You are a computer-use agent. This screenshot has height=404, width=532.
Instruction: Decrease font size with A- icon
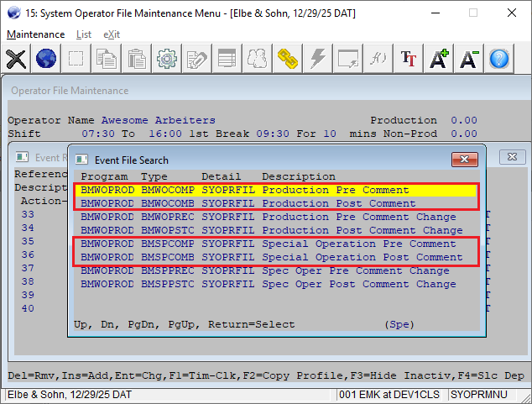click(469, 59)
